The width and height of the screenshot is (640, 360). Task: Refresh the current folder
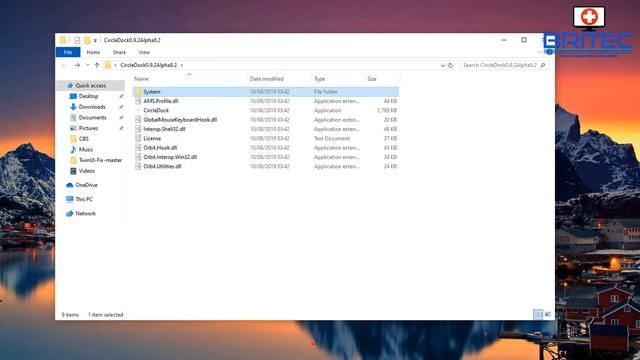coord(451,65)
